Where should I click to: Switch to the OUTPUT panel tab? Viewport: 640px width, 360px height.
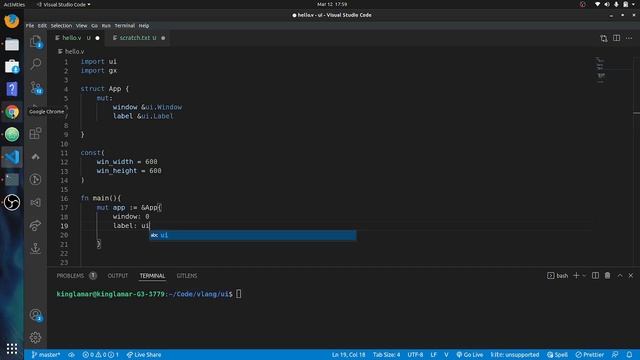click(x=118, y=276)
